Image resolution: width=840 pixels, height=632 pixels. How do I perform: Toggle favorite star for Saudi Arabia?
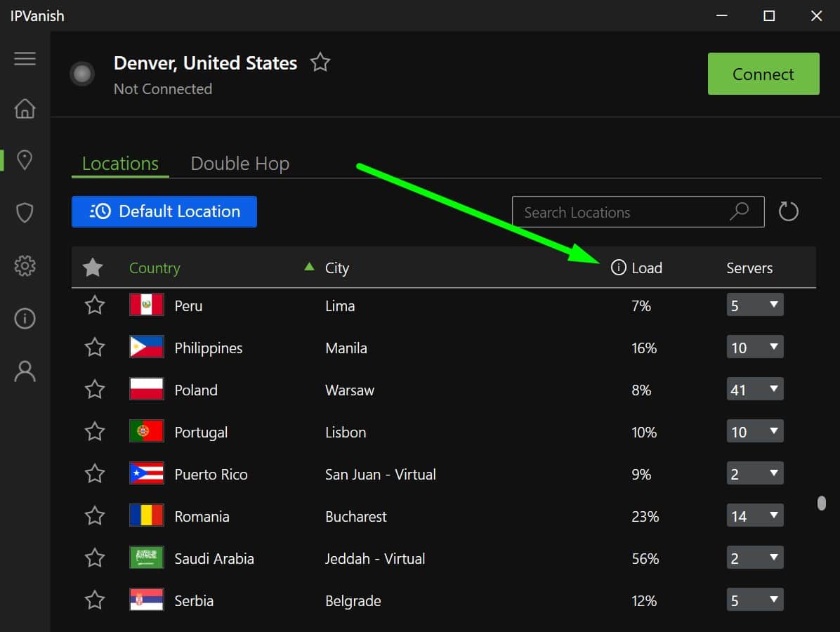(x=95, y=558)
